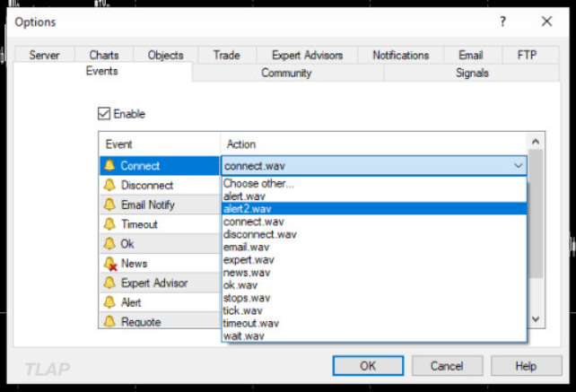This screenshot has width=576, height=392.
Task: Select the Email Notify event row
Action: click(160, 205)
